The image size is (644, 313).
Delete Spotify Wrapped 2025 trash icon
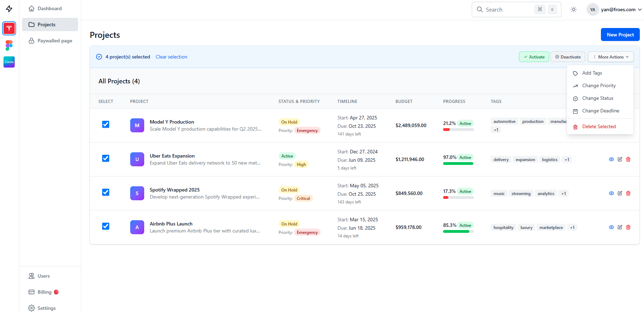pyautogui.click(x=628, y=193)
